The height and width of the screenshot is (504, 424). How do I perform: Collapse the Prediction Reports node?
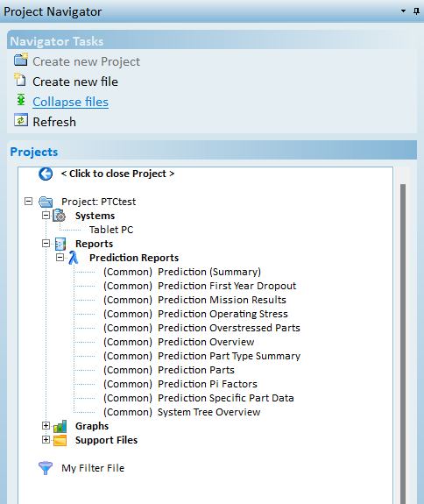click(x=60, y=258)
